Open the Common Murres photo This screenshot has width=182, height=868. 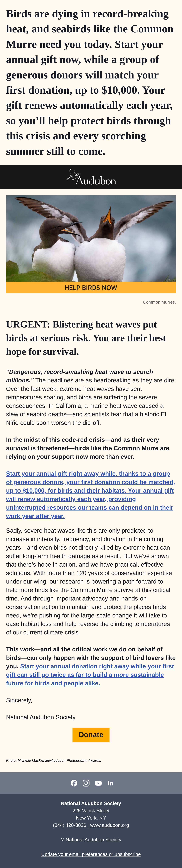pos(91,239)
